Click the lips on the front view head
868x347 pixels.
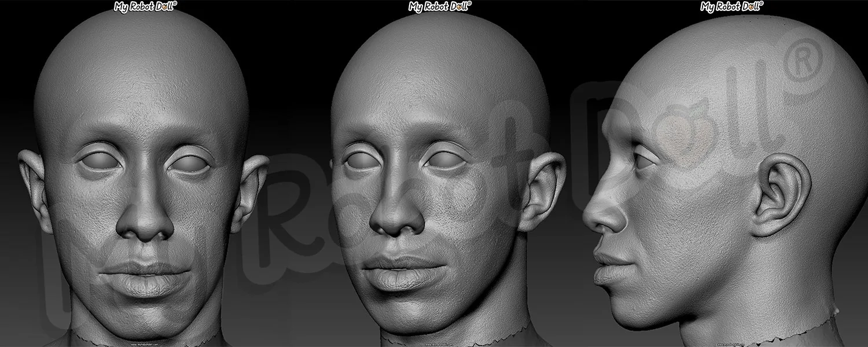(x=145, y=277)
